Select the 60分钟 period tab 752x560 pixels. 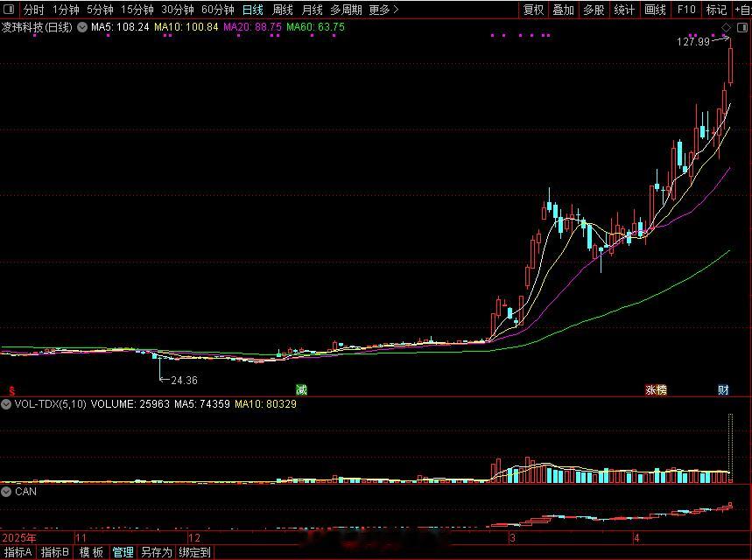click(x=218, y=10)
